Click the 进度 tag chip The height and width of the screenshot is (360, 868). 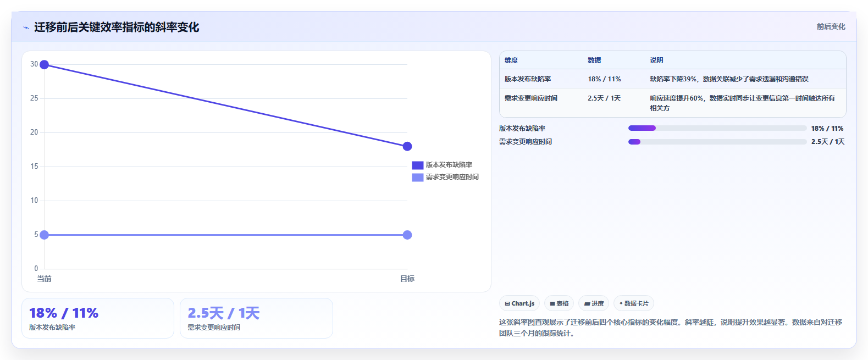594,303
